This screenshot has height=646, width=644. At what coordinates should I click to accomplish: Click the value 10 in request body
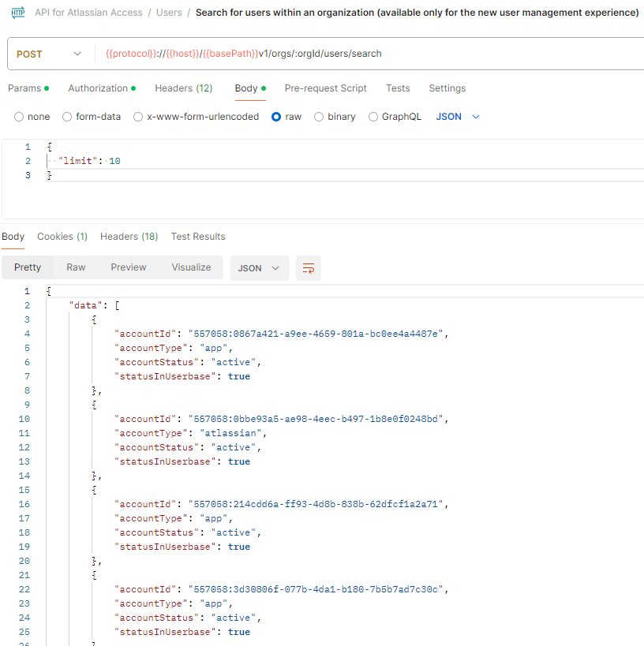click(x=114, y=161)
